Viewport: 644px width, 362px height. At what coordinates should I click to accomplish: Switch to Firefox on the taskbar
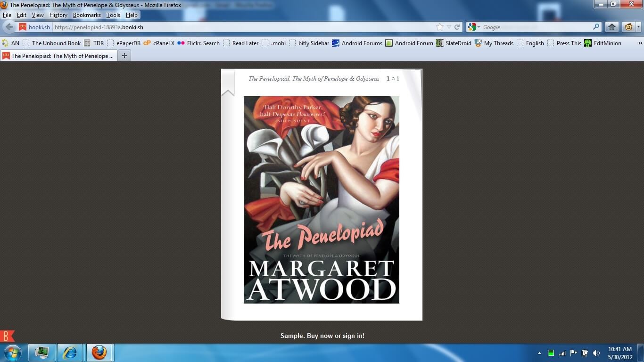coord(99,353)
